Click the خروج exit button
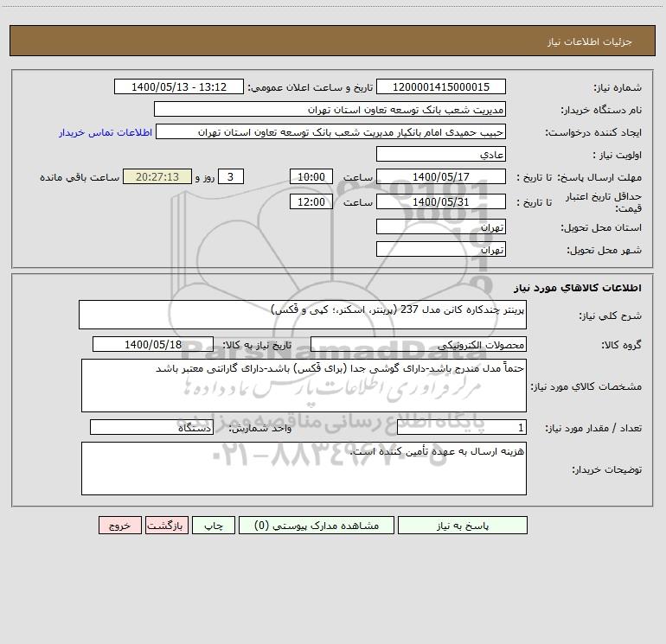666x644 pixels. click(x=119, y=526)
